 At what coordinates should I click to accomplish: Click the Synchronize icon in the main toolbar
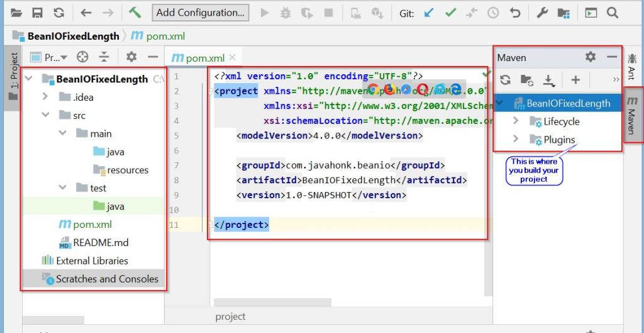(x=58, y=13)
